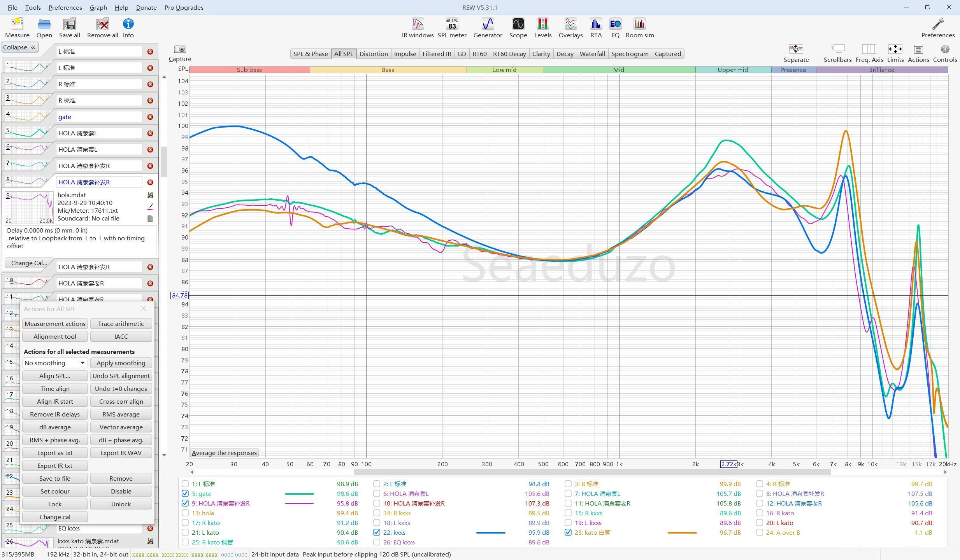960x560 pixels.
Task: Click the Trace arithmetic button
Action: click(121, 324)
